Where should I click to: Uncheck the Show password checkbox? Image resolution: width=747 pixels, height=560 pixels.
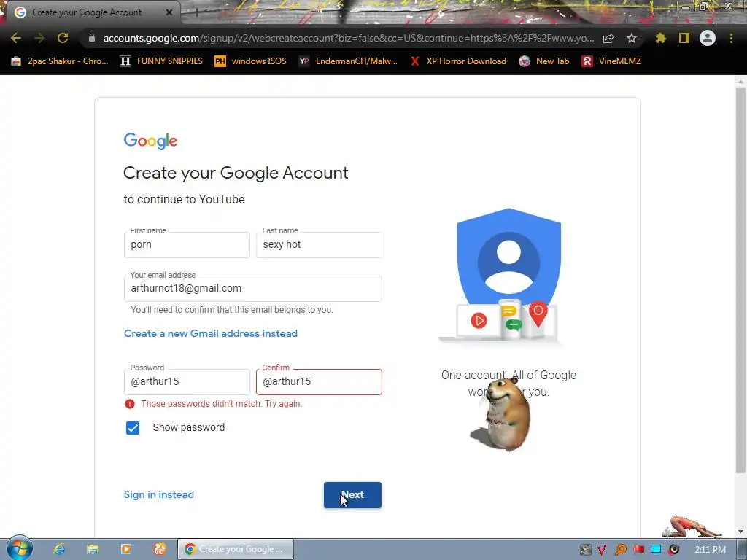click(133, 427)
